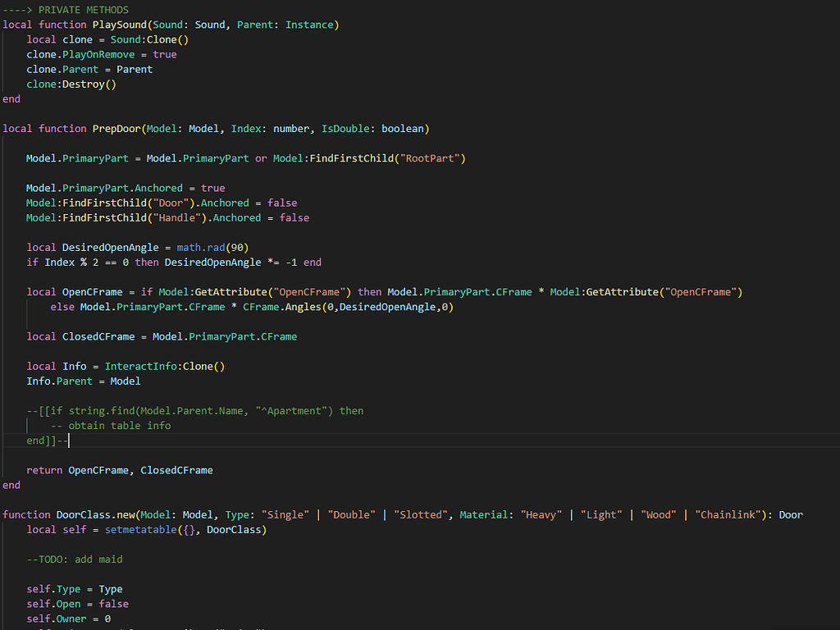The width and height of the screenshot is (840, 630).
Task: Click the DesiredOpenAngle variable declaration
Action: tap(111, 247)
